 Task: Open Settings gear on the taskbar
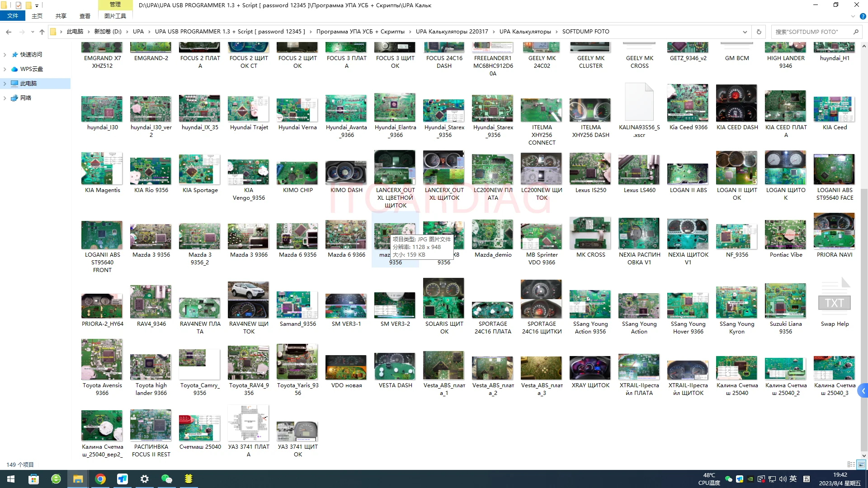pyautogui.click(x=145, y=479)
